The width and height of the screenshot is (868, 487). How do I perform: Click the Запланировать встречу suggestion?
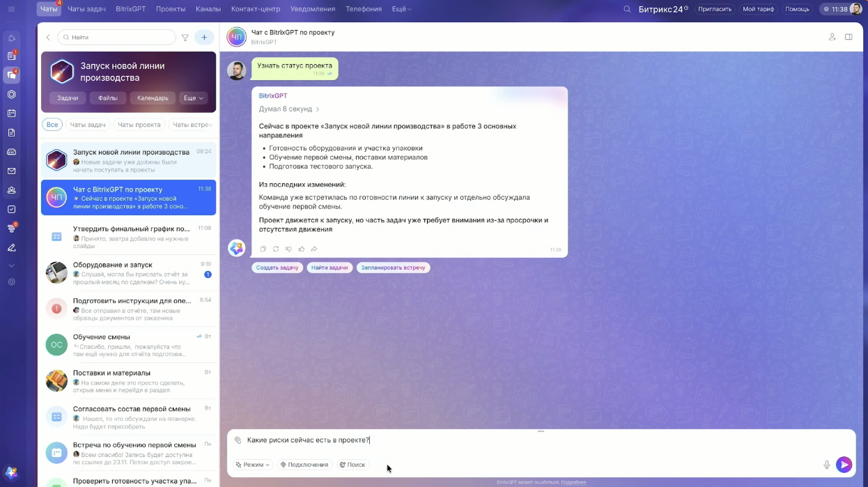393,268
